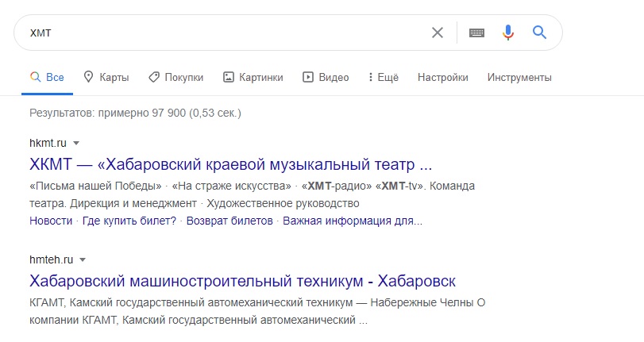Switch to the Все results tab
The width and height of the screenshot is (644, 342).
tap(47, 77)
